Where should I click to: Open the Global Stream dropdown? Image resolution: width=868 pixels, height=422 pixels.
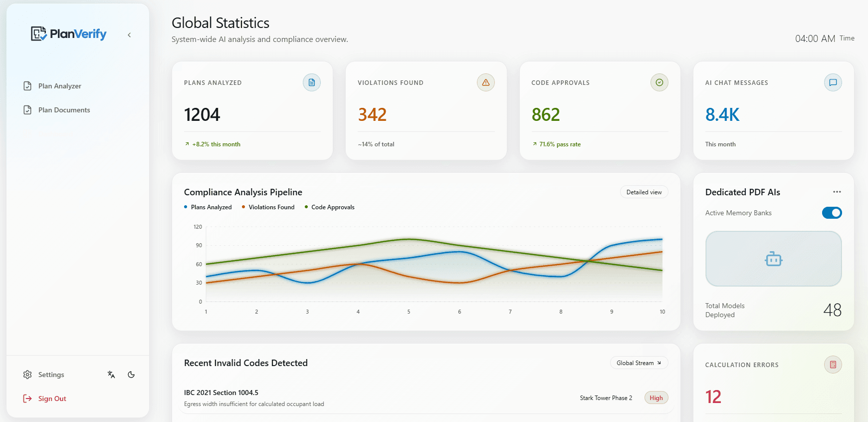click(639, 363)
